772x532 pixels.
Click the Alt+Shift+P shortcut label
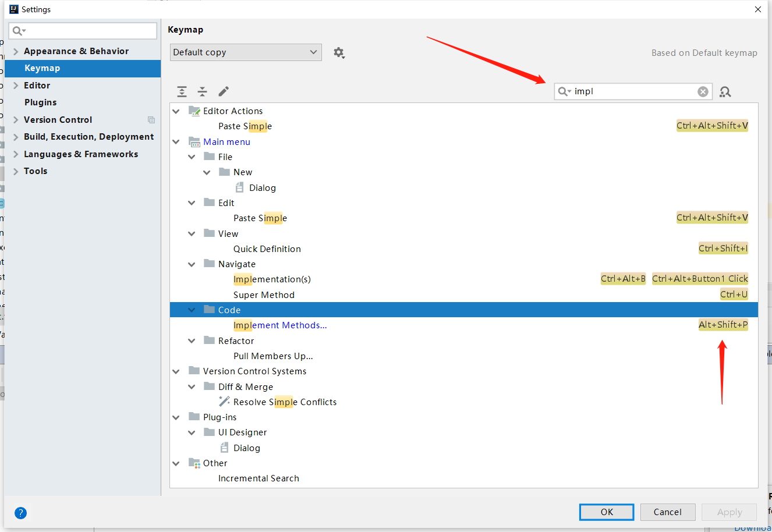[x=723, y=325]
